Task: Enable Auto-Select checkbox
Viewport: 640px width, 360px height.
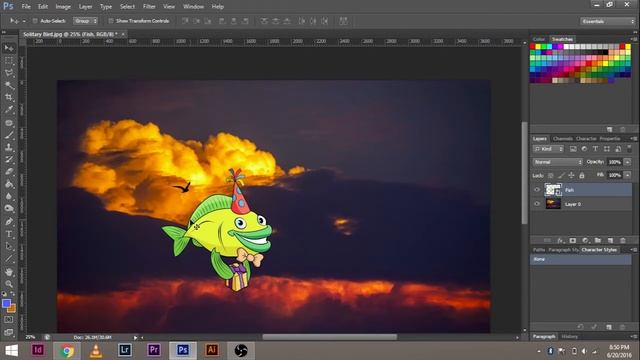Action: (x=35, y=21)
